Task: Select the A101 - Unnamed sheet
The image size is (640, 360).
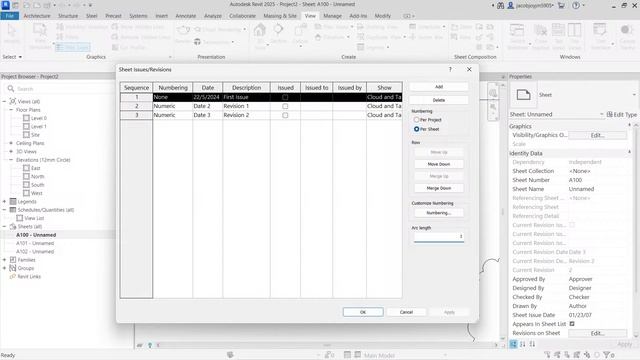Action: pyautogui.click(x=35, y=243)
